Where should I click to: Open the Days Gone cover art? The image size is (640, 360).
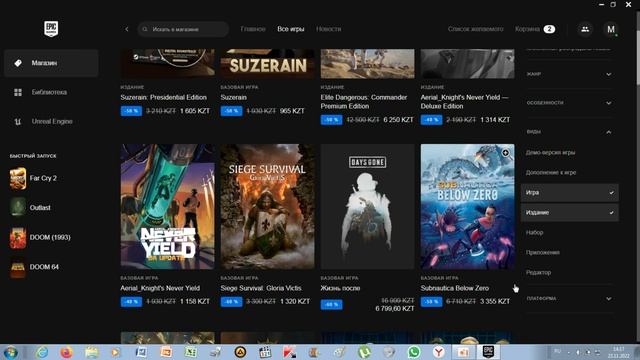coord(367,207)
